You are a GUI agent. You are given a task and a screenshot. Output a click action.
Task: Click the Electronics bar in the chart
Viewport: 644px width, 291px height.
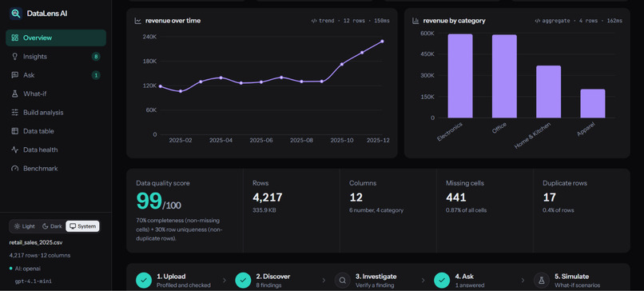pos(460,76)
